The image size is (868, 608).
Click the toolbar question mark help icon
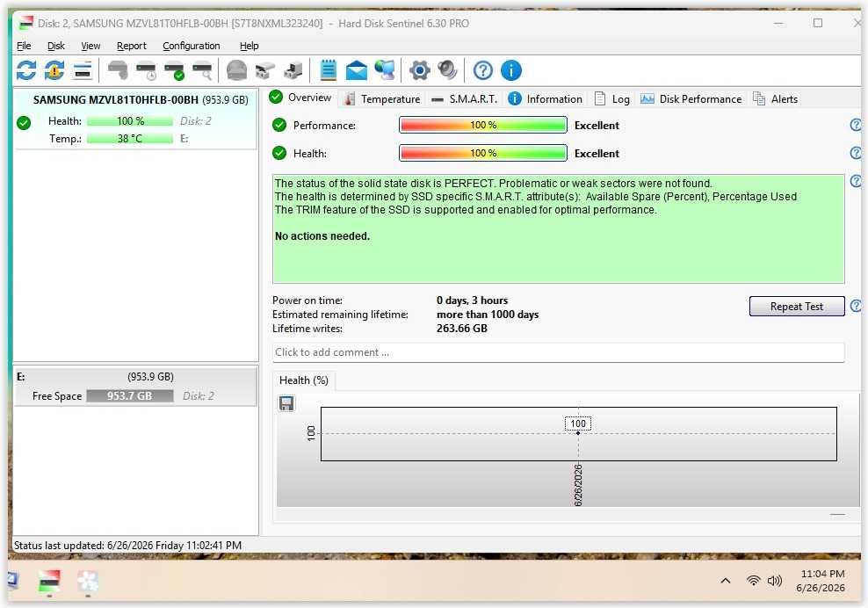point(482,70)
